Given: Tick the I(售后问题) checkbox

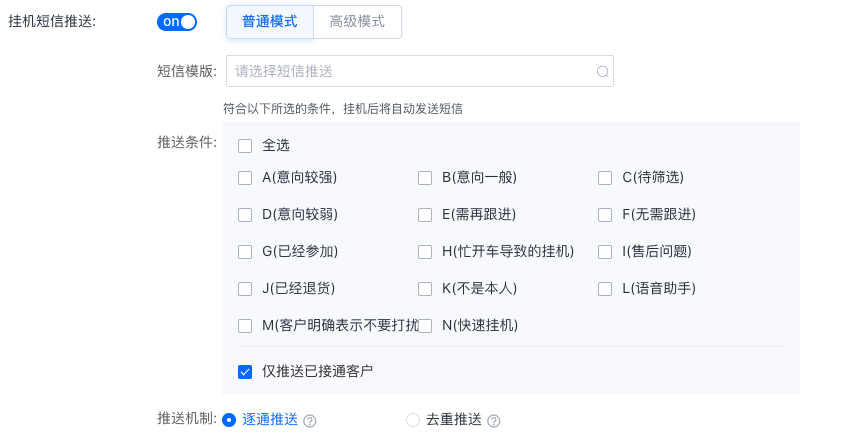Looking at the screenshot, I should [x=604, y=252].
